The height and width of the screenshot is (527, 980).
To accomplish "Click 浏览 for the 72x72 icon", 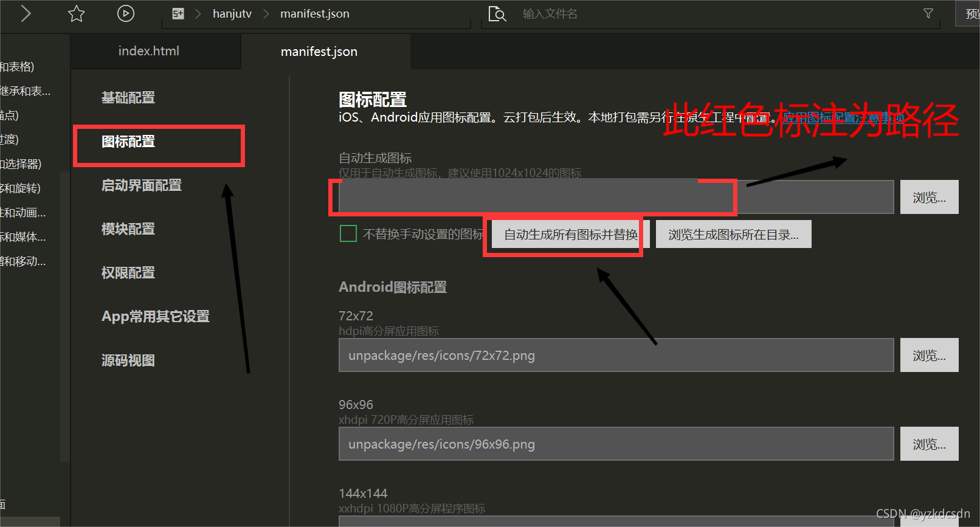I will pos(929,355).
